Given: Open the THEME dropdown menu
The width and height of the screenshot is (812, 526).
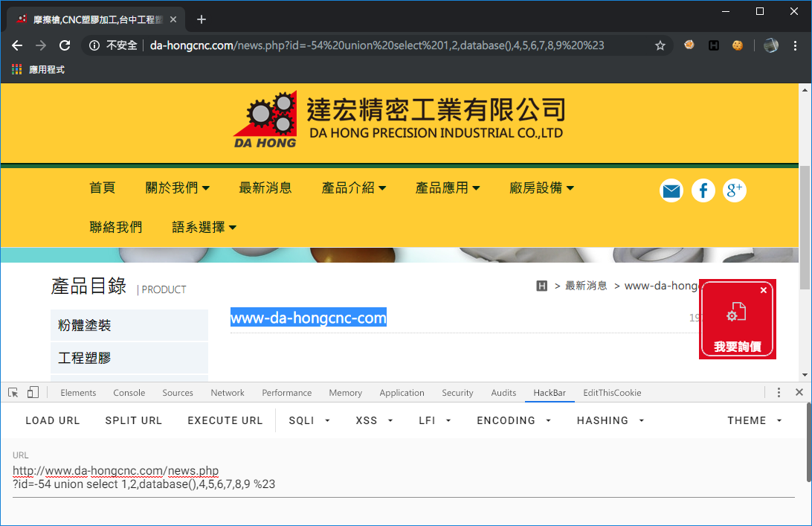Looking at the screenshot, I should click(x=755, y=420).
